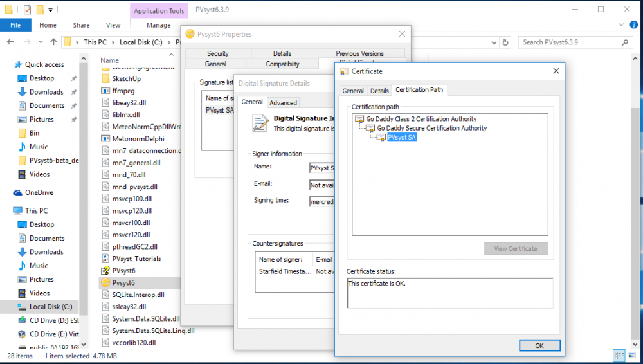Screen dimensions: 643x364
Task: Open General tab in Pvsyst6 Properties
Action: point(215,64)
